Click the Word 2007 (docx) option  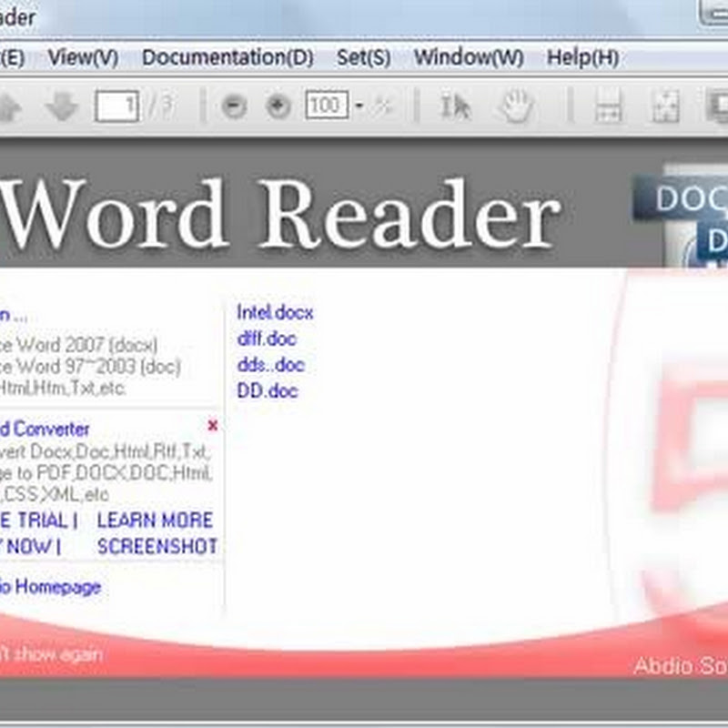coord(79,346)
